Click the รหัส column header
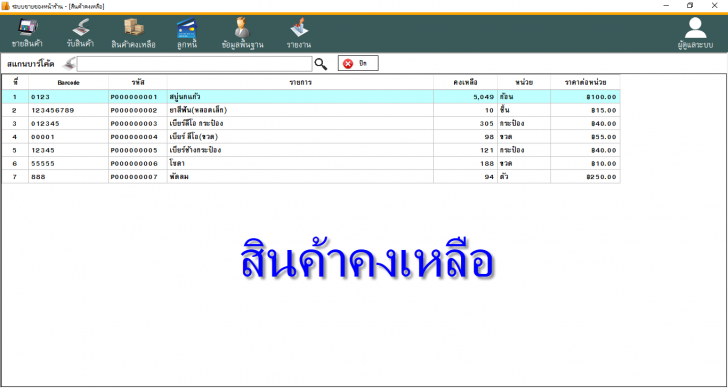The width and height of the screenshot is (728, 388). point(138,83)
